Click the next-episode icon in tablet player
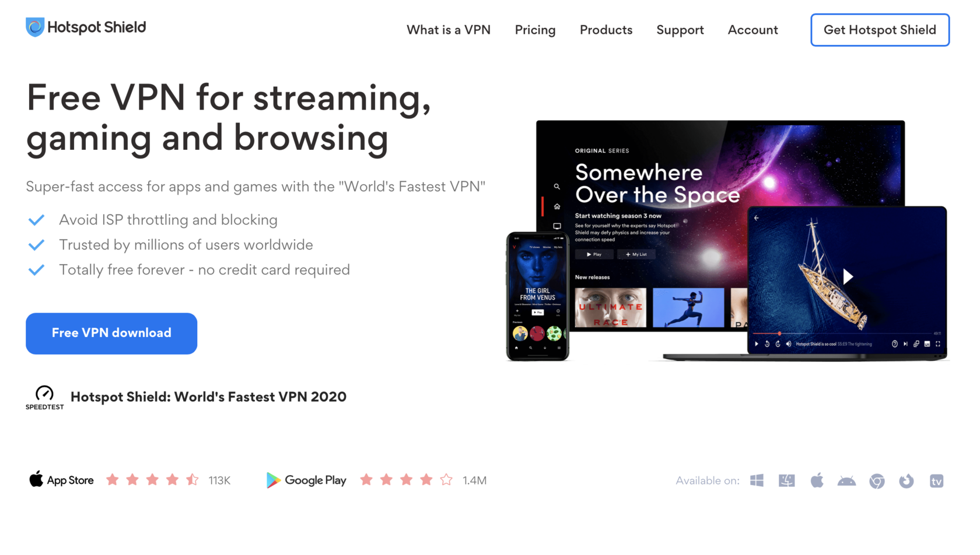Viewport: 980px width, 555px height. coord(905,344)
